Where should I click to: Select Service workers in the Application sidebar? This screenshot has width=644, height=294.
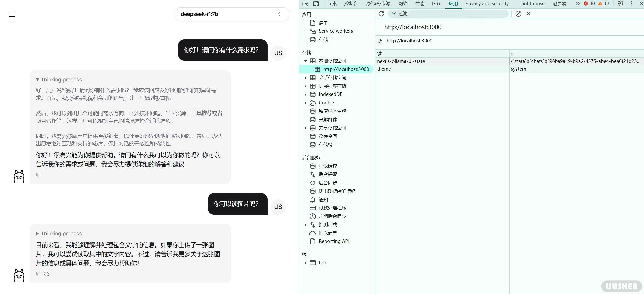(335, 31)
